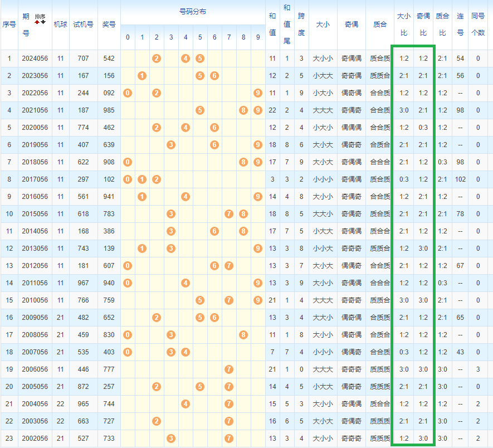Select the orange ball 7 in row 2006056

coord(228,369)
